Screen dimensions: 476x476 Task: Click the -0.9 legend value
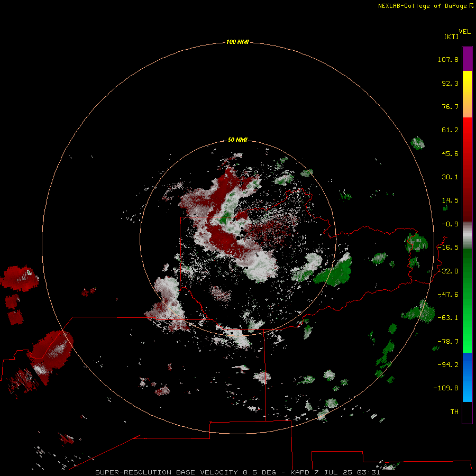450,224
